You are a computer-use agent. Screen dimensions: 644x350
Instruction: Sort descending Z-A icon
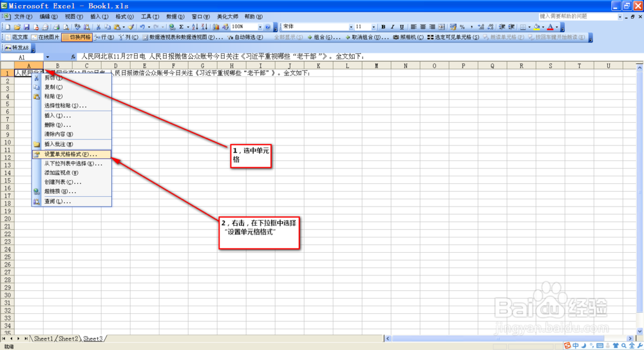coord(204,27)
